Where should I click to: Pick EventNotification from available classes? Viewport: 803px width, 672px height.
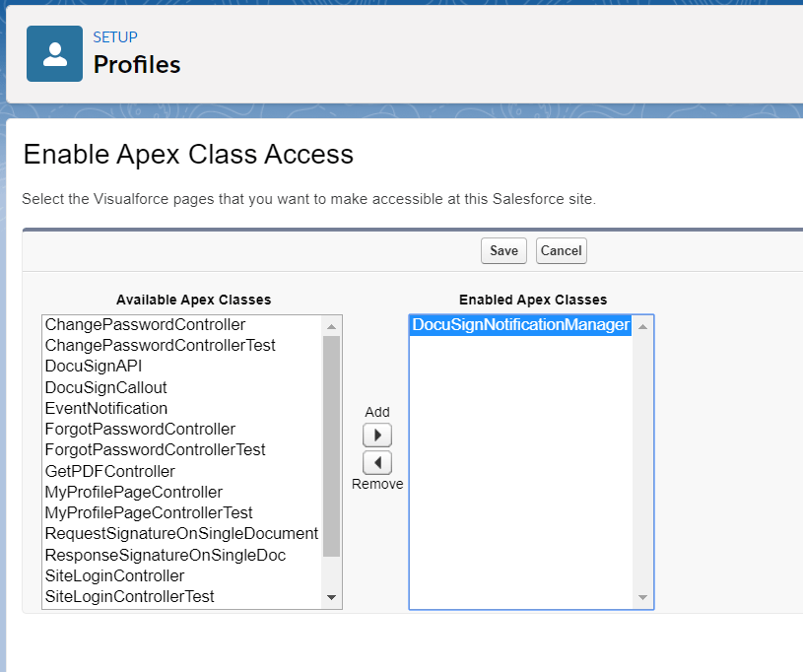click(106, 408)
